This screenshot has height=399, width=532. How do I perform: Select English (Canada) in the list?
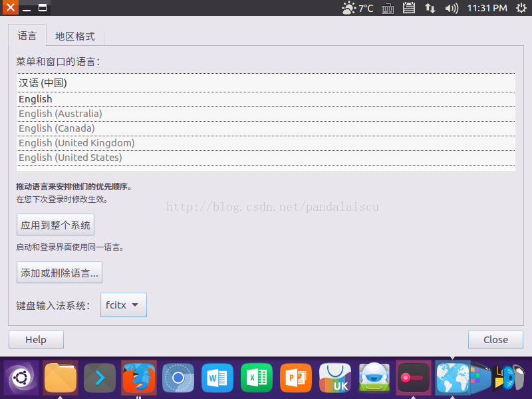(x=265, y=128)
